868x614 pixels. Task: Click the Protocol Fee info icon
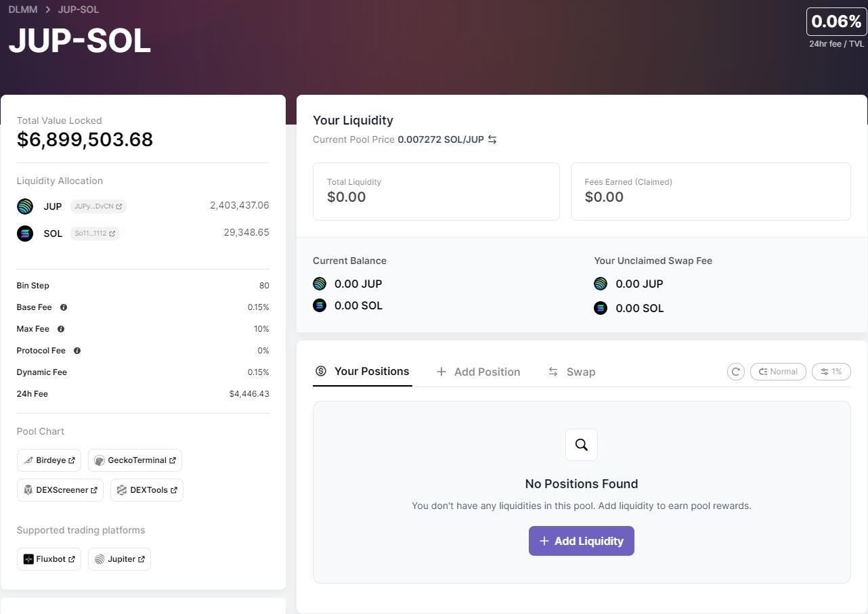click(77, 351)
